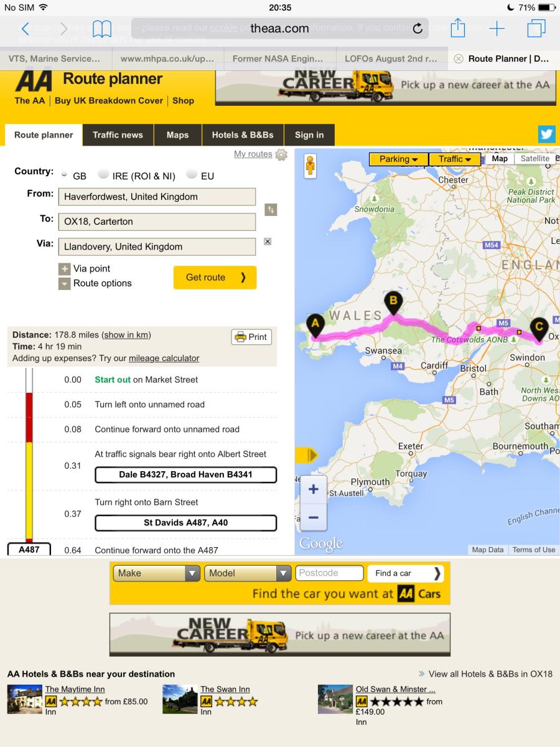The height and width of the screenshot is (747, 560).
Task: Show distance in km link
Action: pos(127,335)
